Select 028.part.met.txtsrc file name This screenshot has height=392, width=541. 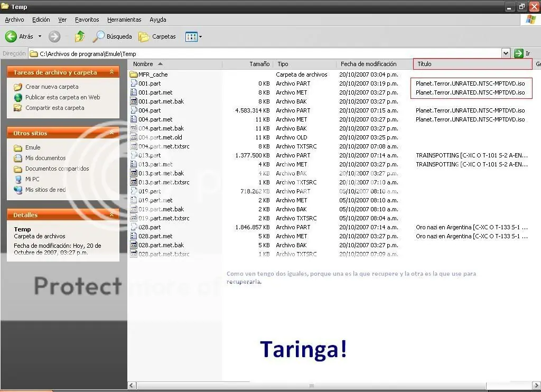[164, 254]
